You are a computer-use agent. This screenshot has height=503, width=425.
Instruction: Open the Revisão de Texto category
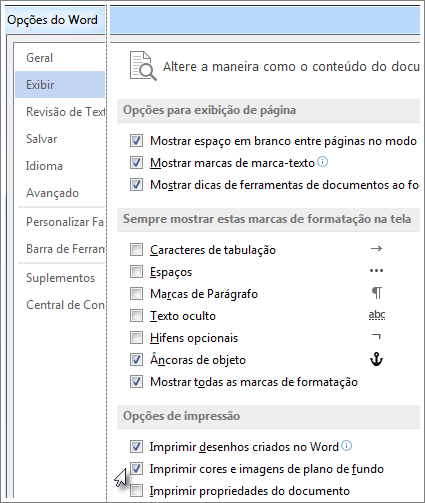tap(65, 112)
